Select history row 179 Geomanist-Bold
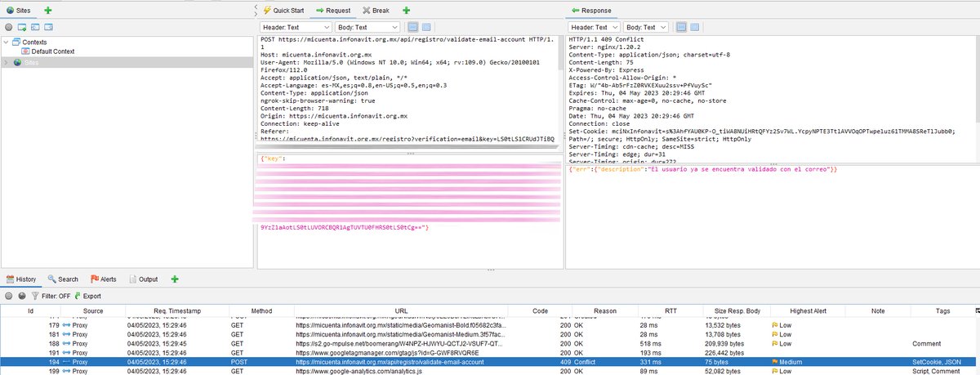Screen dimensions: 980x375 tap(488, 324)
